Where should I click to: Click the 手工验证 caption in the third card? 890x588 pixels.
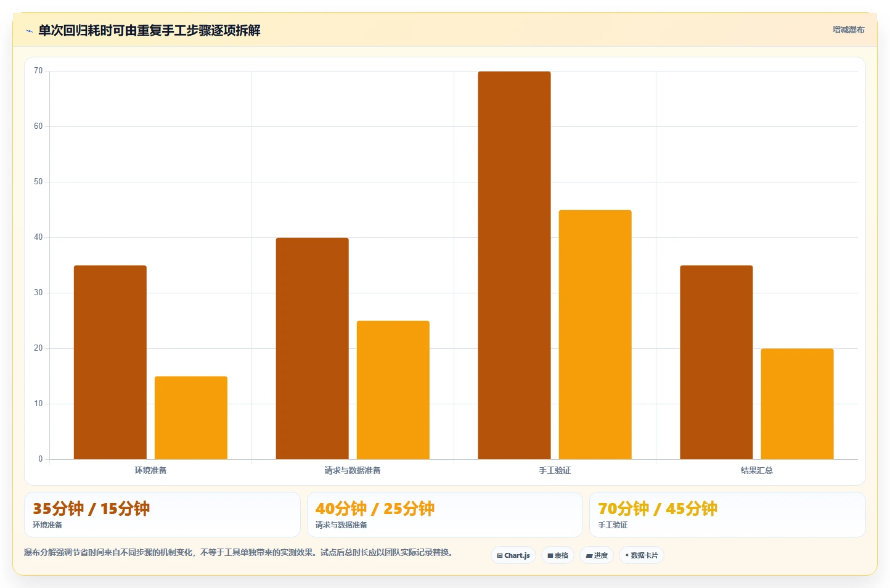[613, 525]
